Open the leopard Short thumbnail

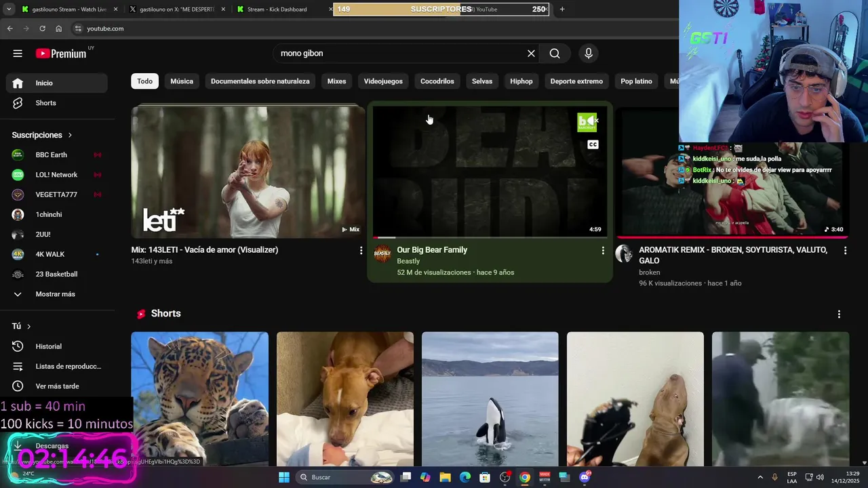(199, 399)
